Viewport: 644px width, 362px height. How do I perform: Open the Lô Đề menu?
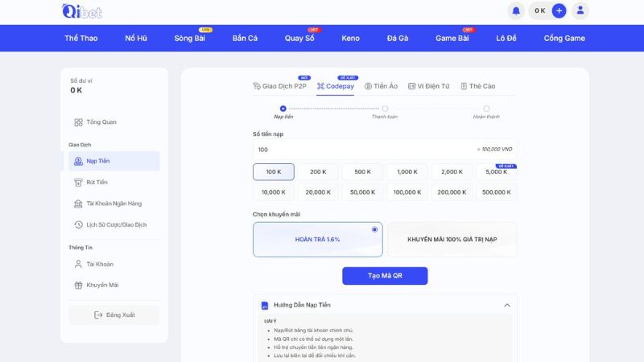point(506,38)
